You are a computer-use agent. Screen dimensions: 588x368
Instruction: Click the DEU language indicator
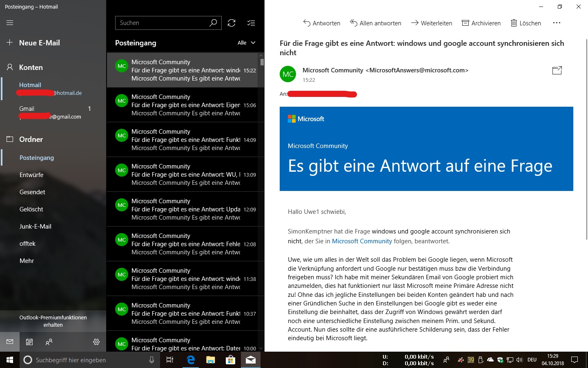(532, 360)
